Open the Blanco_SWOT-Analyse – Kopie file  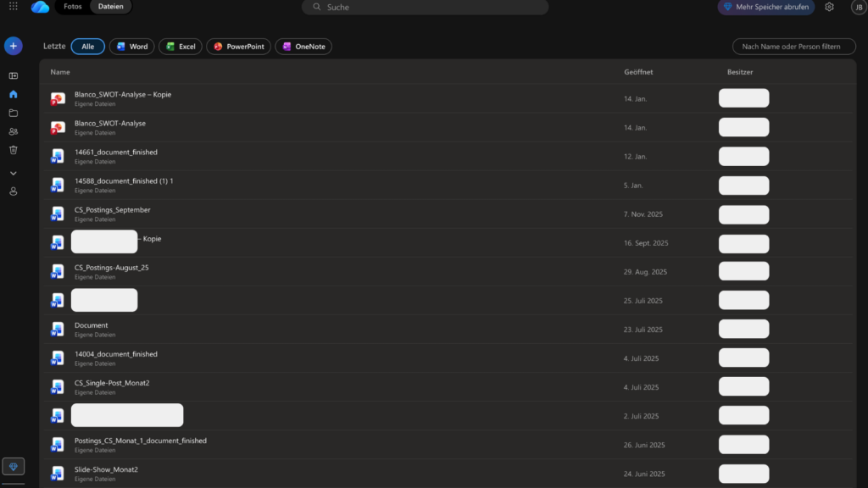pyautogui.click(x=123, y=94)
